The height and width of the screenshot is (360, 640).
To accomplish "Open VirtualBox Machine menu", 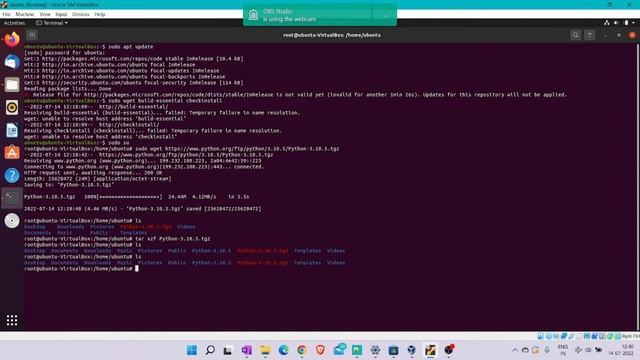I will point(25,14).
